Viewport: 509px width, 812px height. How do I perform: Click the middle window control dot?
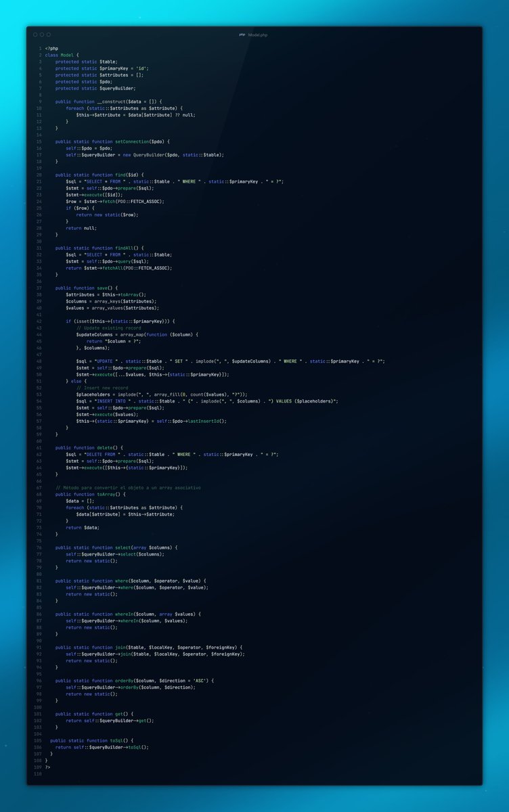click(x=41, y=34)
